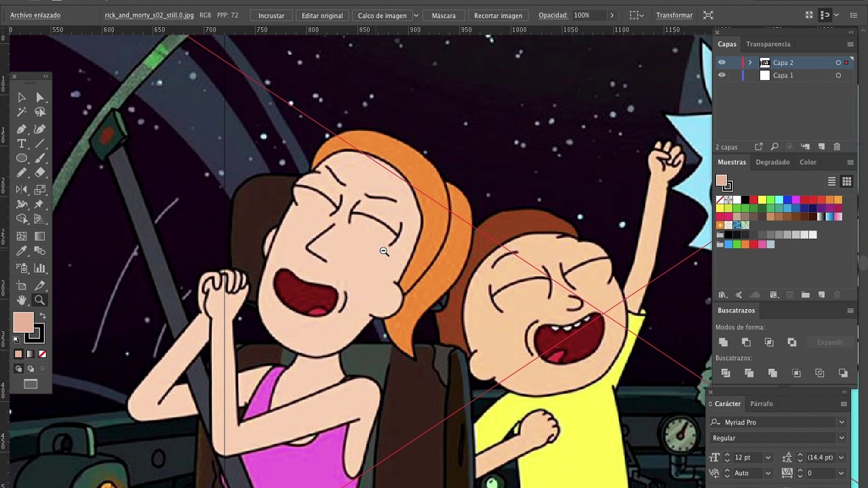The image size is (868, 488).
Task: Select the Magic Wand tool
Action: point(22,113)
